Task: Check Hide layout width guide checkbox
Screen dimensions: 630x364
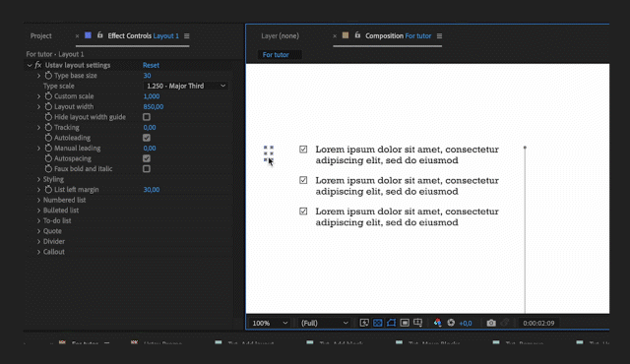Action: [x=147, y=117]
